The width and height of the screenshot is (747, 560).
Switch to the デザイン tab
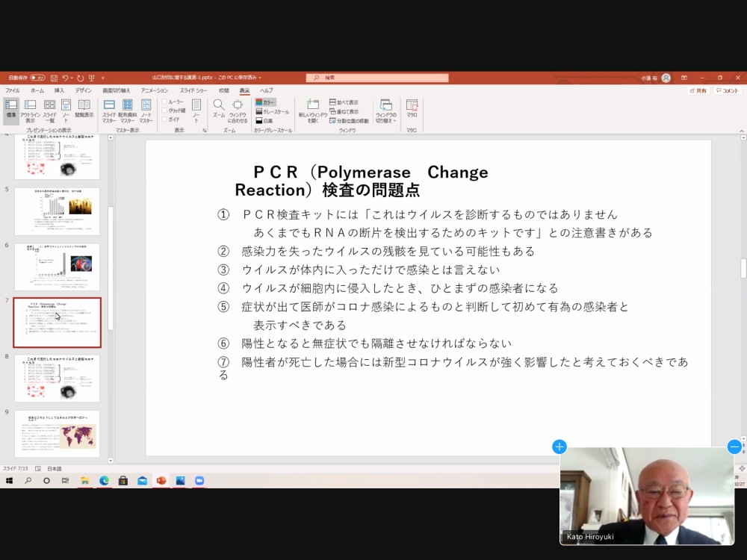coord(83,90)
